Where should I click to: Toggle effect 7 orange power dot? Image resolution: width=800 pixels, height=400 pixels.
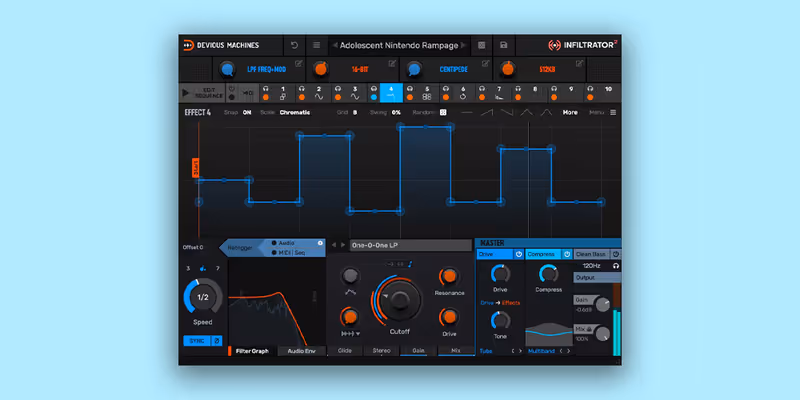pyautogui.click(x=482, y=97)
